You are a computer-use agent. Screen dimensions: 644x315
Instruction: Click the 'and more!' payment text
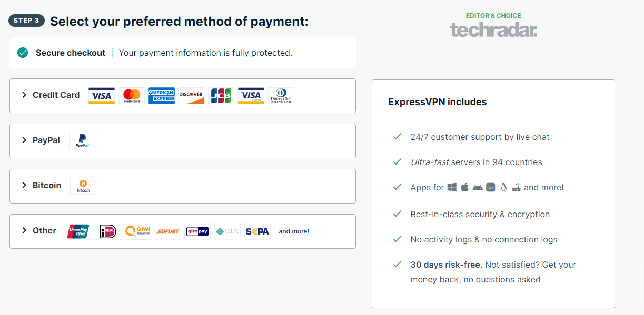pos(294,231)
